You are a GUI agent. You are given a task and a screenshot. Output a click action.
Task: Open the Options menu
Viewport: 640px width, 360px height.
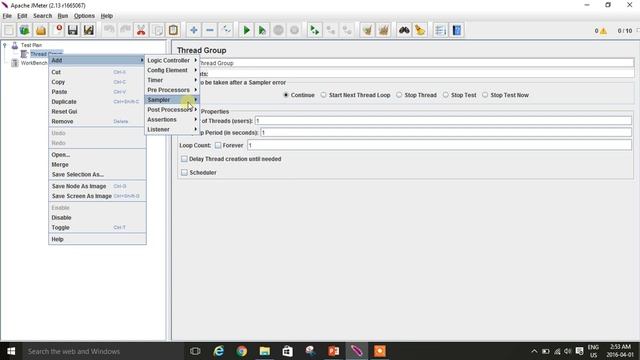tap(84, 16)
